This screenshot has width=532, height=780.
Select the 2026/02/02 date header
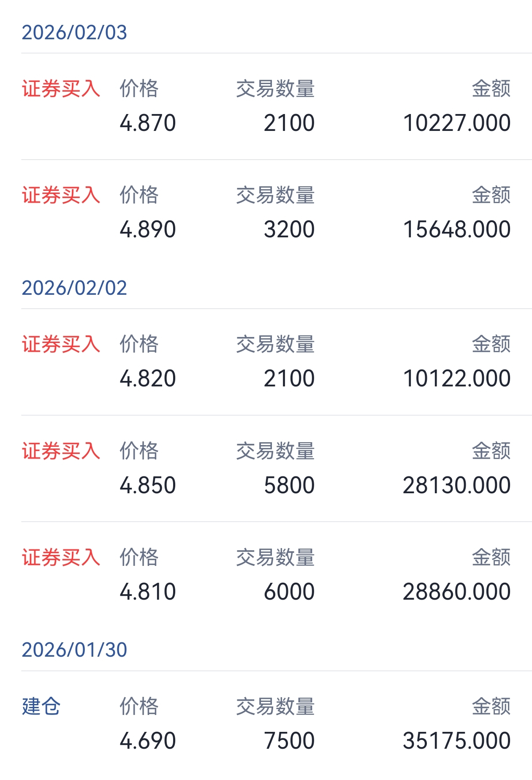click(x=74, y=288)
